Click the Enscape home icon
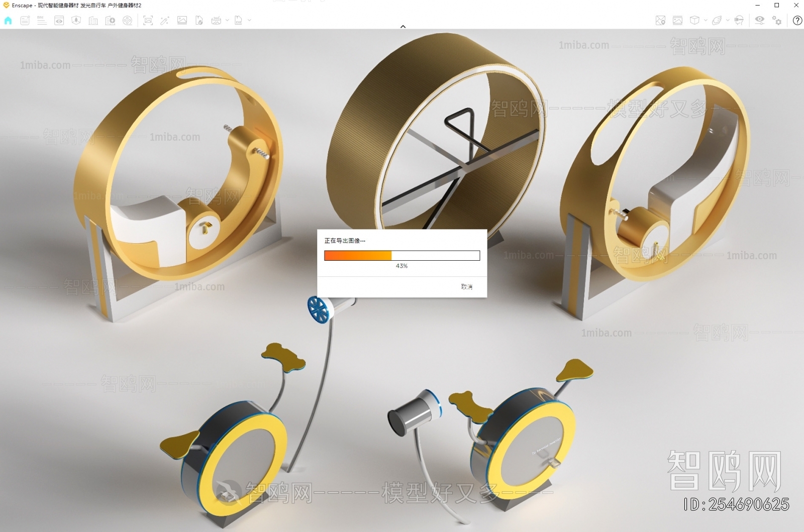Viewport: 804px width, 532px height. pos(8,21)
